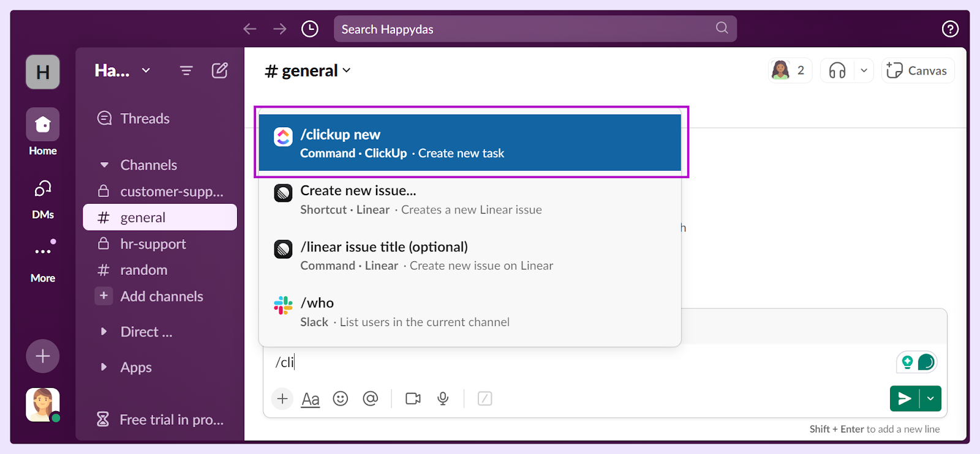
Task: Open the random channel
Action: [x=160, y=270]
